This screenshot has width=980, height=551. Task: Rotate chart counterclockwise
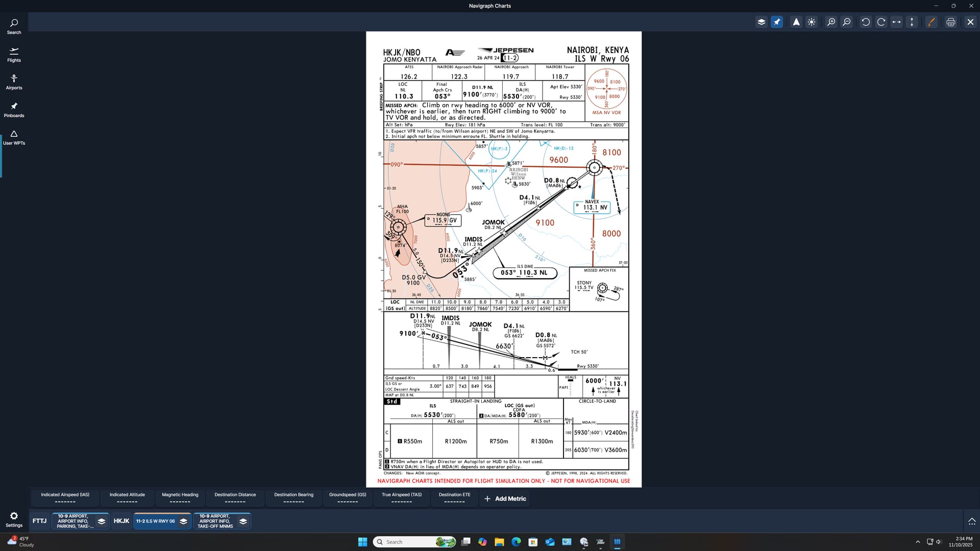click(866, 22)
